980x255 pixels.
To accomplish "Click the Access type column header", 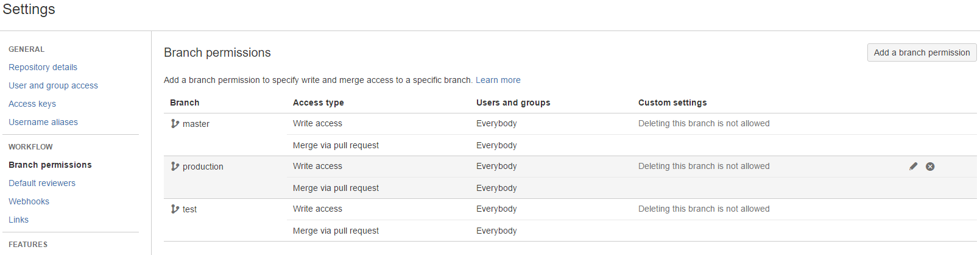I will (x=319, y=102).
